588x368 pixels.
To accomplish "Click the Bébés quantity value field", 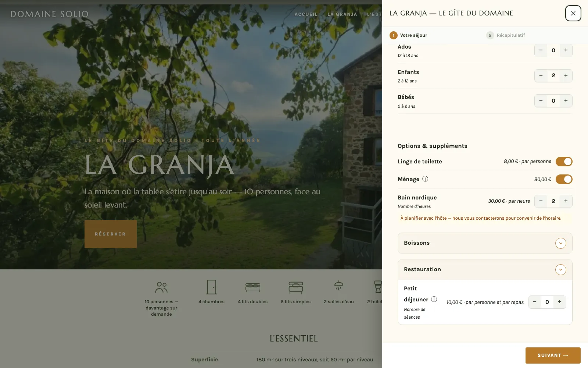I will click(x=553, y=100).
